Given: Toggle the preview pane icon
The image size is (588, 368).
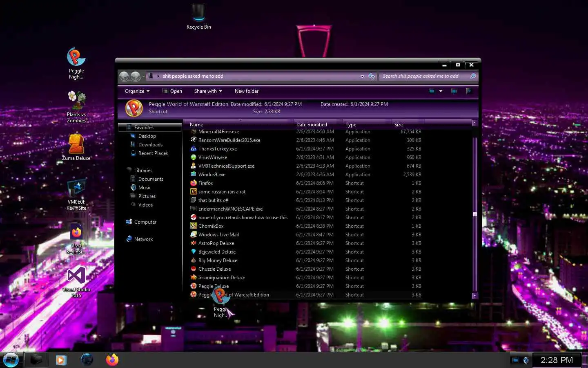Looking at the screenshot, I should 454,91.
